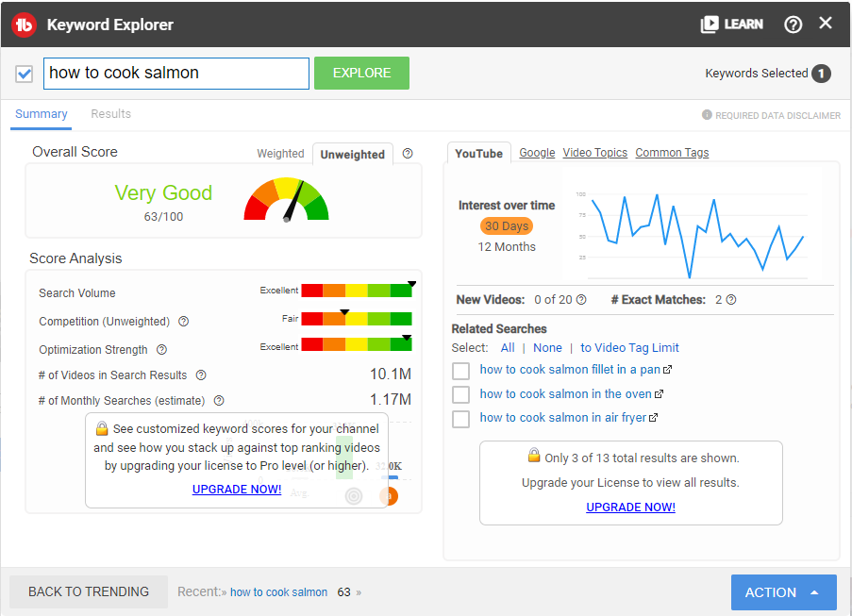The height and width of the screenshot is (616, 852).
Task: Check 'how to cook salmon fillet in a pan'
Action: [460, 371]
